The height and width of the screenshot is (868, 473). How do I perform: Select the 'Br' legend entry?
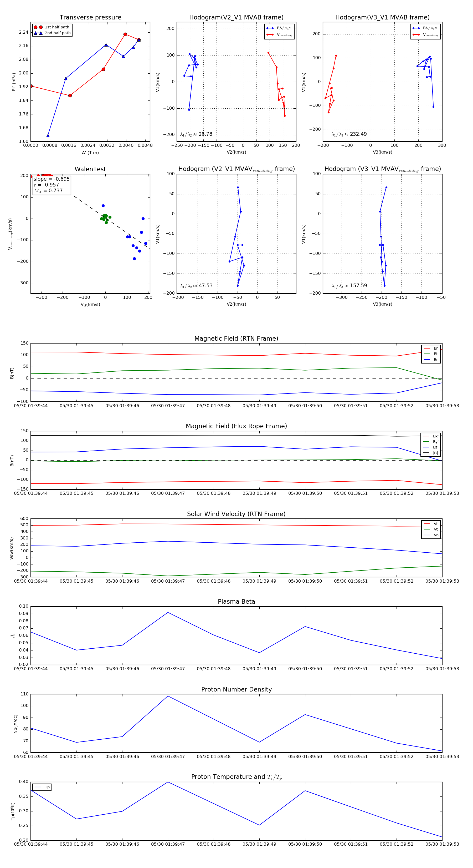tap(431, 349)
